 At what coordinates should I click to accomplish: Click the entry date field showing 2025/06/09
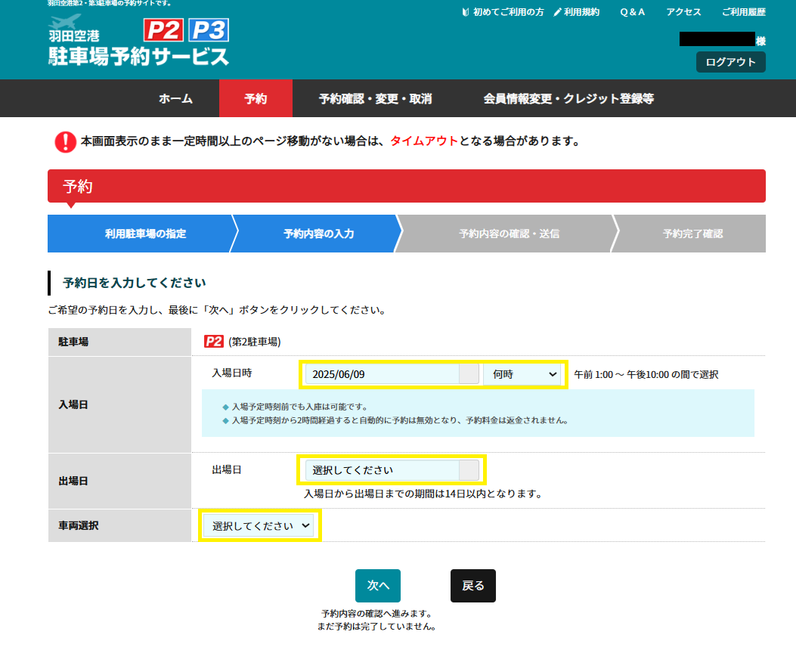coord(382,374)
